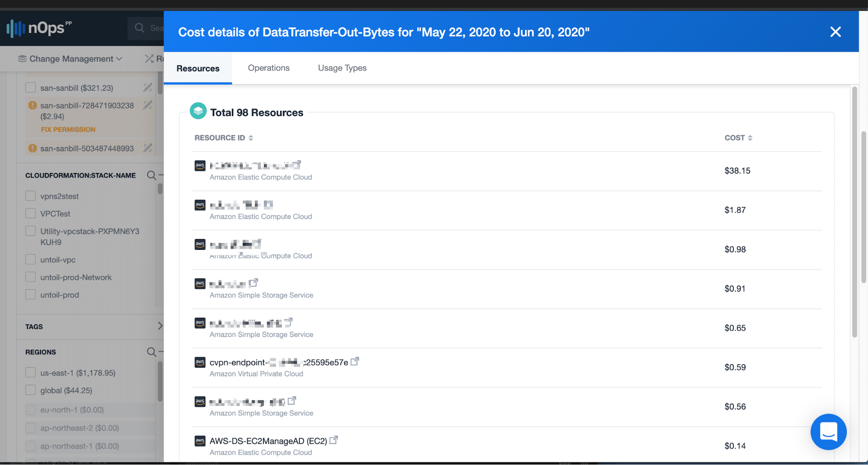Click warning icon on san-sanbill-503487448993
This screenshot has width=868, height=465.
pyautogui.click(x=32, y=148)
